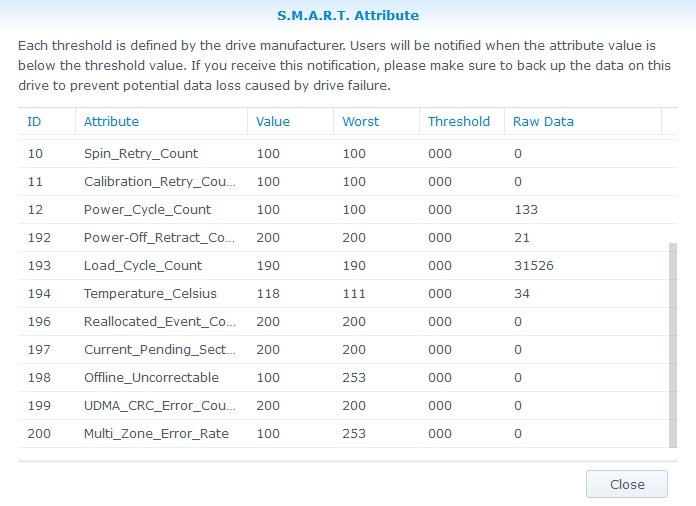696x506 pixels.
Task: Select the Spin_Retry_Count row
Action: [x=141, y=154]
